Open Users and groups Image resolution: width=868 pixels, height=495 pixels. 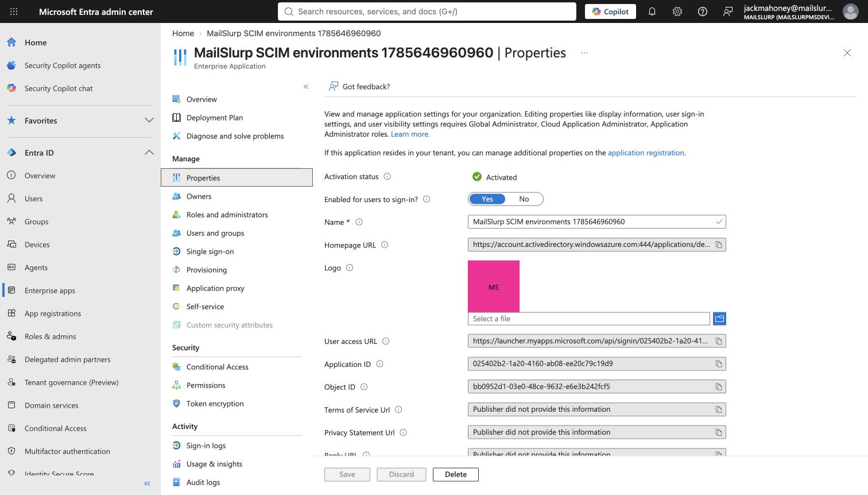(215, 233)
